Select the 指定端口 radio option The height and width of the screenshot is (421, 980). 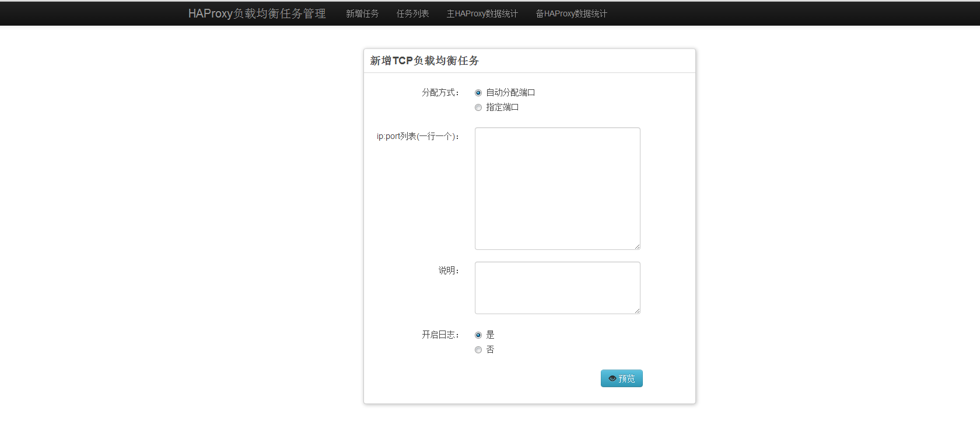pos(478,107)
